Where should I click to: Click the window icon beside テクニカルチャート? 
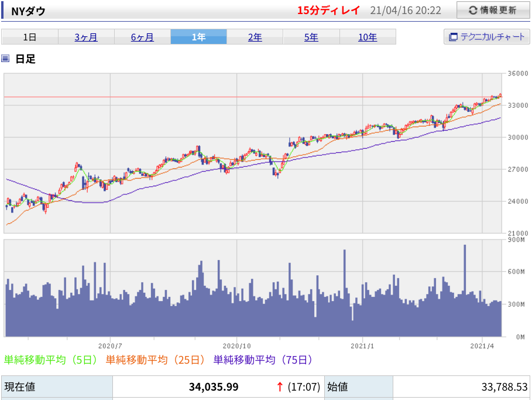point(454,37)
